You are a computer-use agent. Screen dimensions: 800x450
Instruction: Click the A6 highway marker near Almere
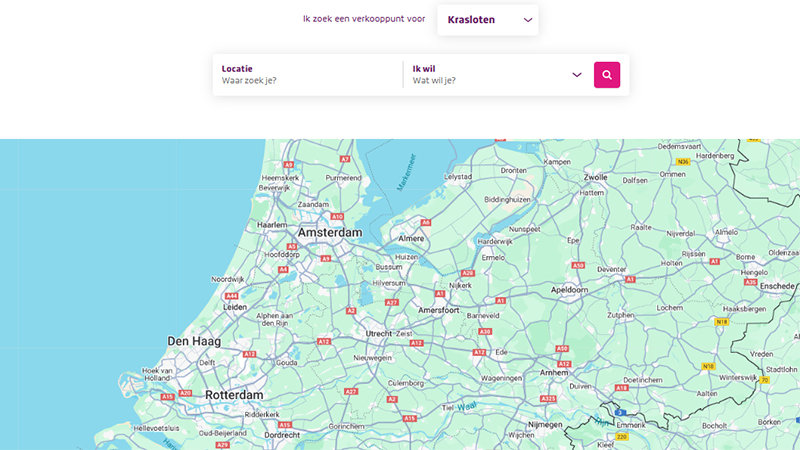(x=426, y=222)
